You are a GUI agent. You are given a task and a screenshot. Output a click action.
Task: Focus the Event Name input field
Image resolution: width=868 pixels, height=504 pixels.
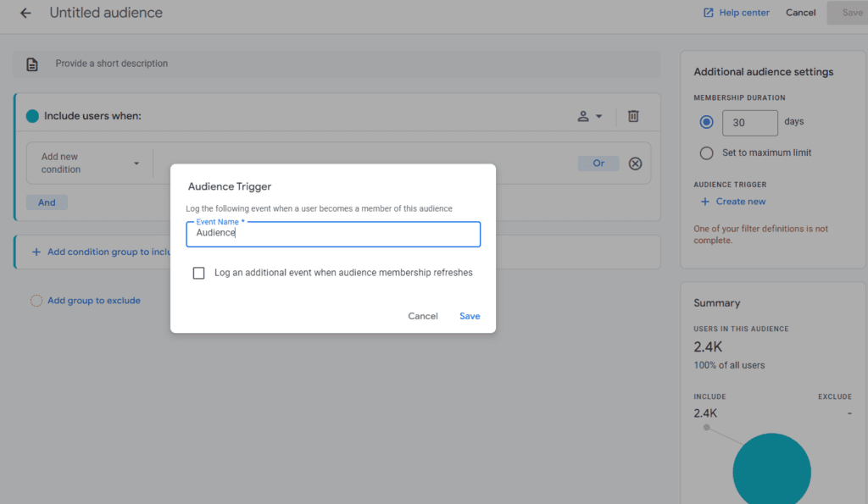tap(333, 234)
